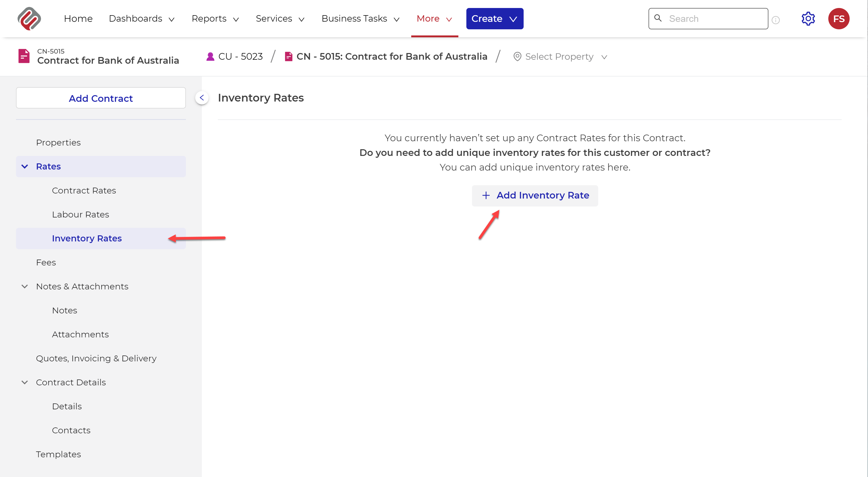This screenshot has height=477, width=868.
Task: Open the Dashboards dropdown menu
Action: [141, 19]
